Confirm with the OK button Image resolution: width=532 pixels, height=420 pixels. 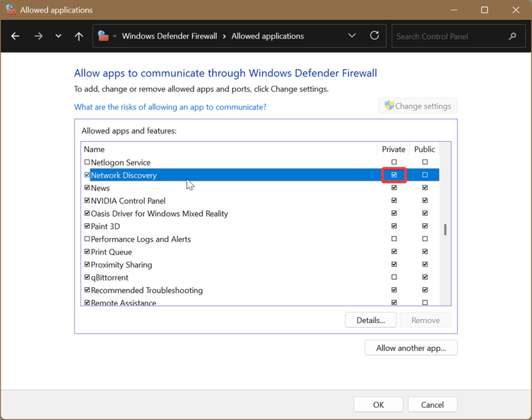(x=378, y=405)
